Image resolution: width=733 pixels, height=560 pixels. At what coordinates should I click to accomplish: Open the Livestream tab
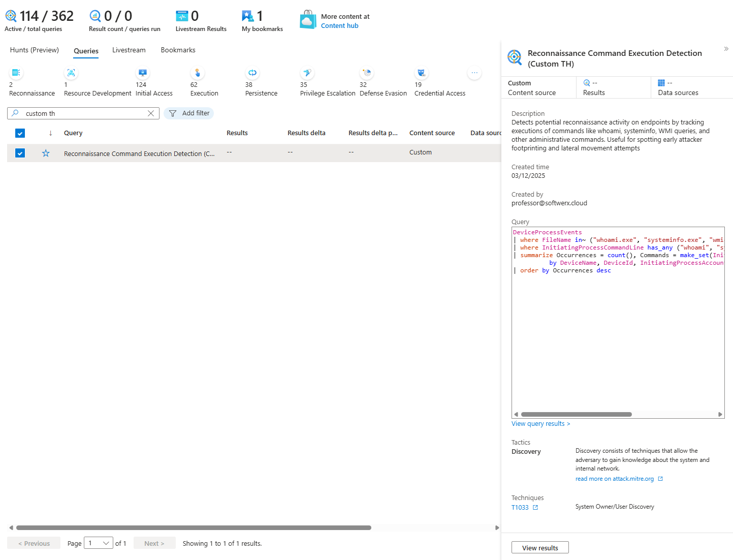pyautogui.click(x=129, y=50)
